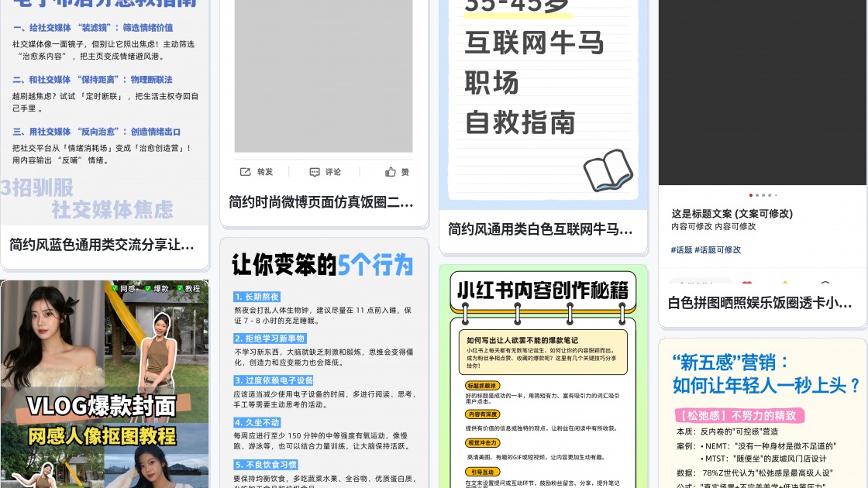868x488 pixels.
Task: Open the VLOG爆款封面 portrait cutout template
Action: [x=105, y=384]
